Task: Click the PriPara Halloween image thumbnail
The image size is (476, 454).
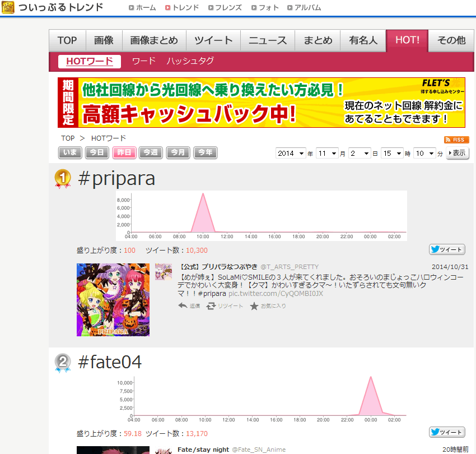Action: (113, 300)
